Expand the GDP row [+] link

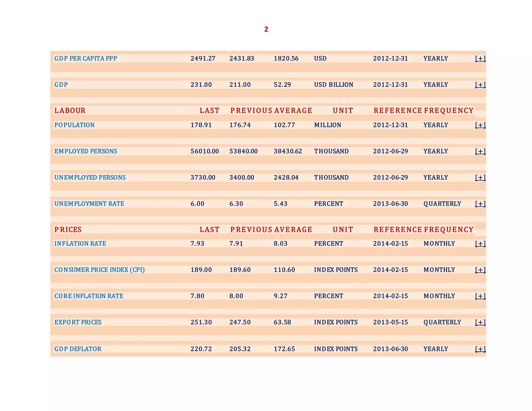point(480,85)
